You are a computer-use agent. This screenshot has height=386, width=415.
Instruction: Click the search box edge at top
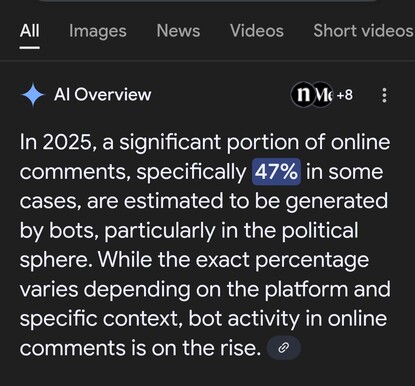tap(207, 1)
